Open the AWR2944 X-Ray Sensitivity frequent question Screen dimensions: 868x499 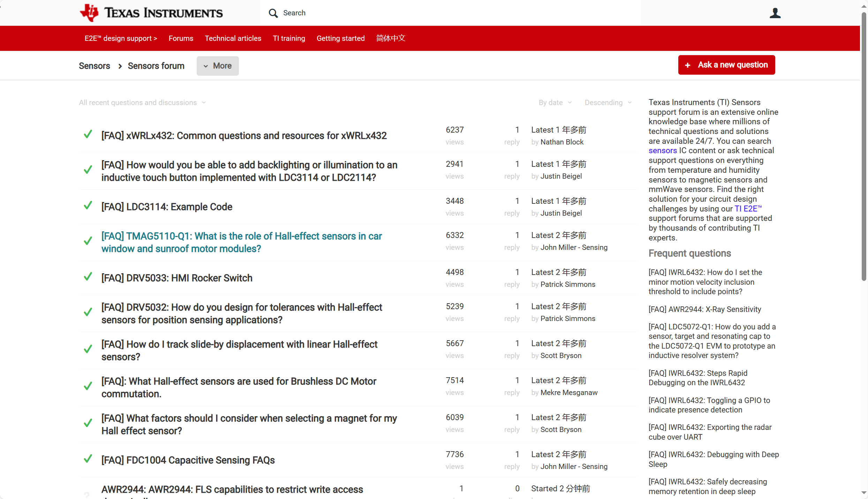[x=704, y=309]
